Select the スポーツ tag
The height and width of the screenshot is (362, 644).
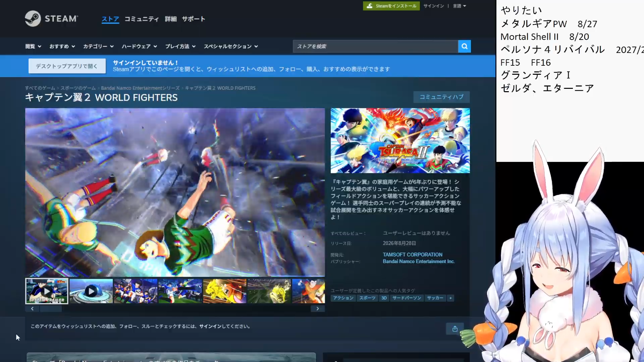[x=367, y=298]
